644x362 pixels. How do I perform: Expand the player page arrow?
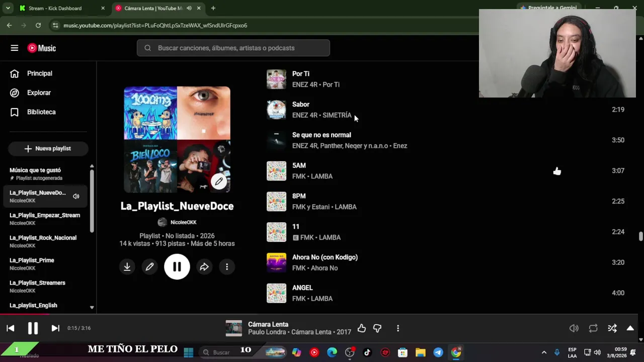(x=630, y=328)
